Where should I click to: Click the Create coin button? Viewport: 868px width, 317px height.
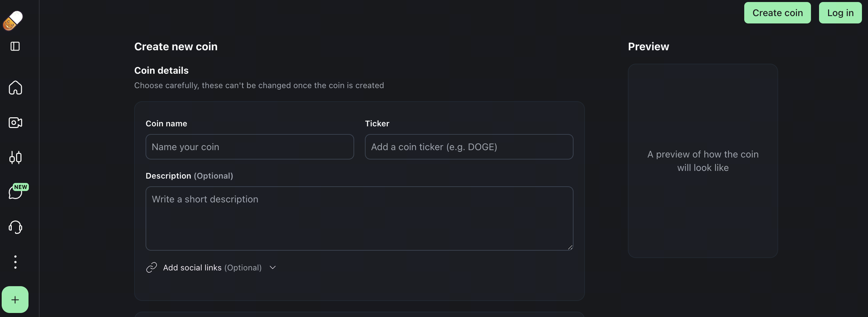pyautogui.click(x=777, y=13)
